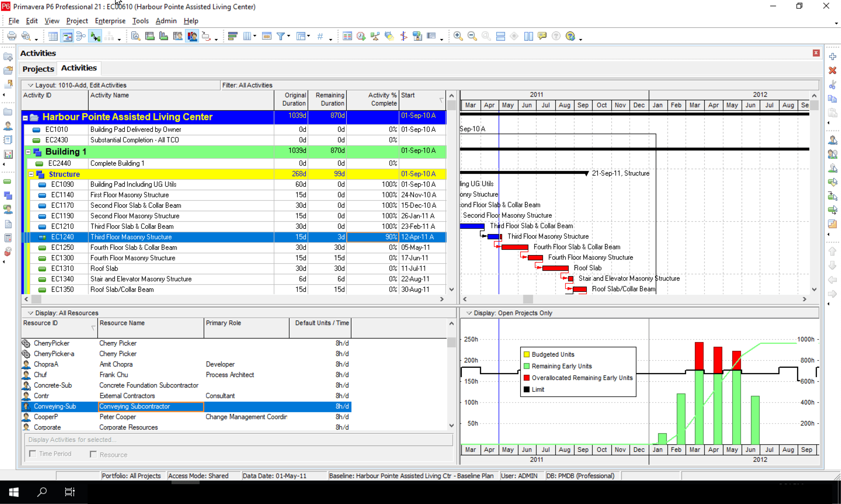841x504 pixels.
Task: Switch to the Activity Table view icon
Action: [x=53, y=36]
